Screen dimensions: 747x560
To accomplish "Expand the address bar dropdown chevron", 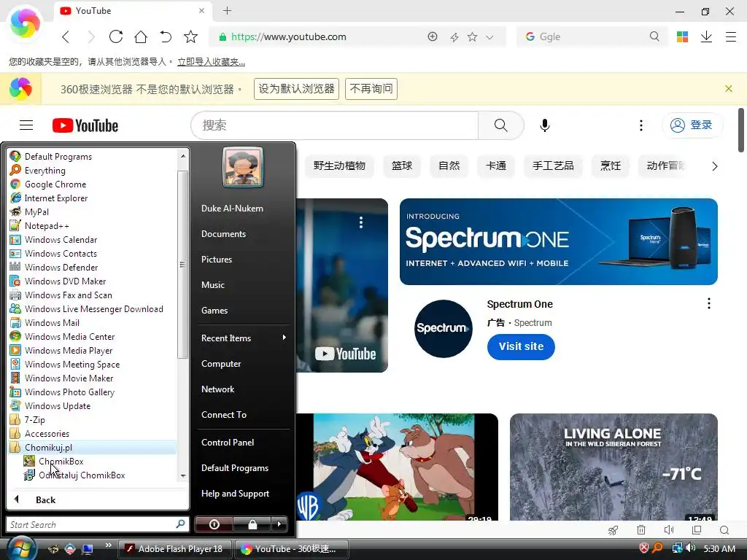I will [489, 37].
